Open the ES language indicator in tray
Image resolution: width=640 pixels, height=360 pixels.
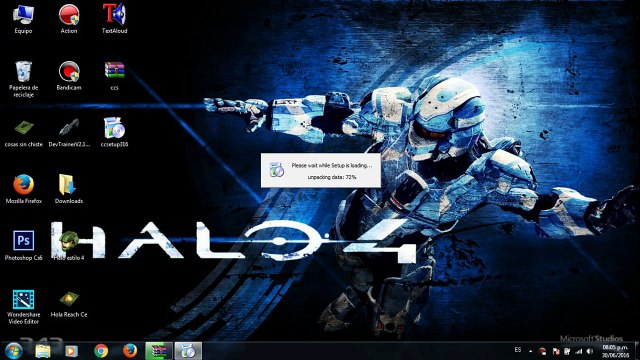(x=518, y=350)
